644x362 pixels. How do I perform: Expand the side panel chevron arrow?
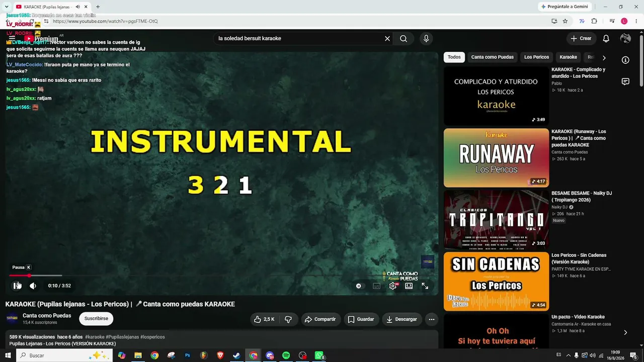(625, 332)
